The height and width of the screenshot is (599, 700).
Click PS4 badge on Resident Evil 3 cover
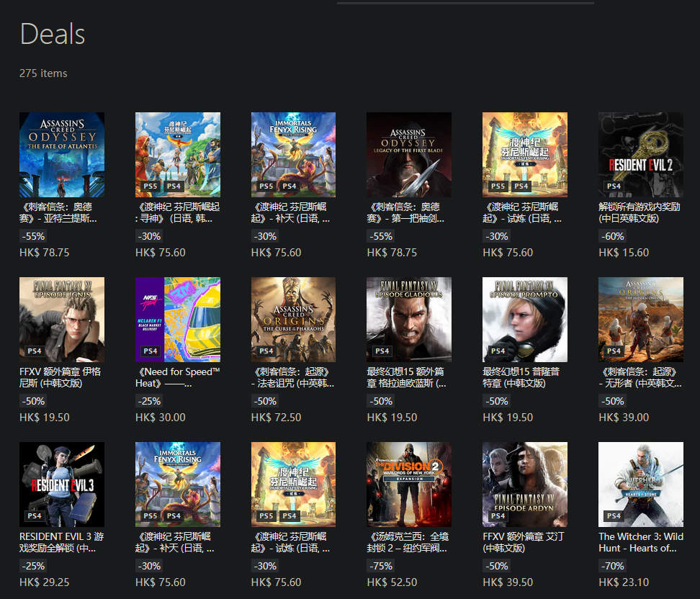pyautogui.click(x=35, y=515)
